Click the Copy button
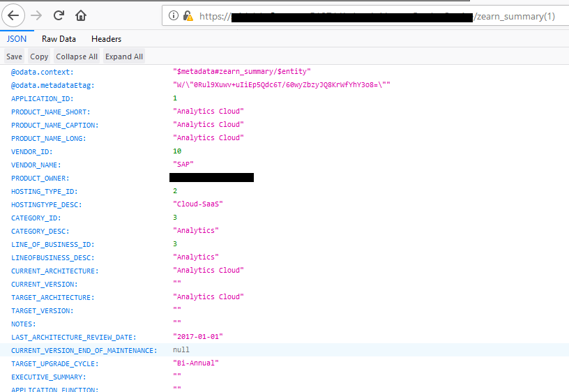The height and width of the screenshot is (392, 569). (x=39, y=56)
